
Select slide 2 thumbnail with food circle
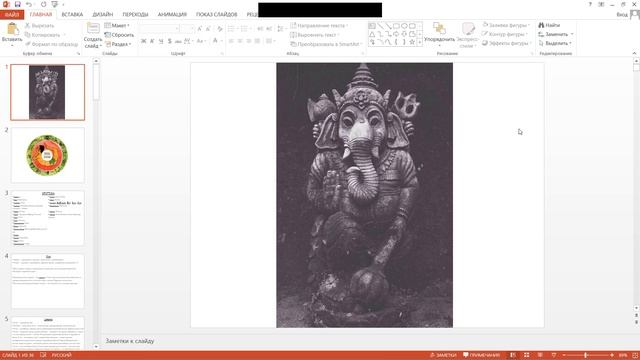pos(47,155)
